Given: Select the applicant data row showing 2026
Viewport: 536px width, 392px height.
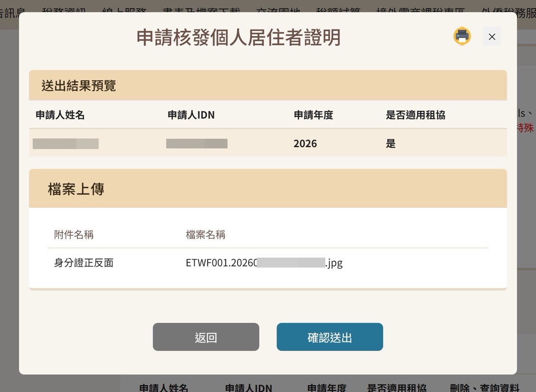Looking at the screenshot, I should [x=268, y=143].
